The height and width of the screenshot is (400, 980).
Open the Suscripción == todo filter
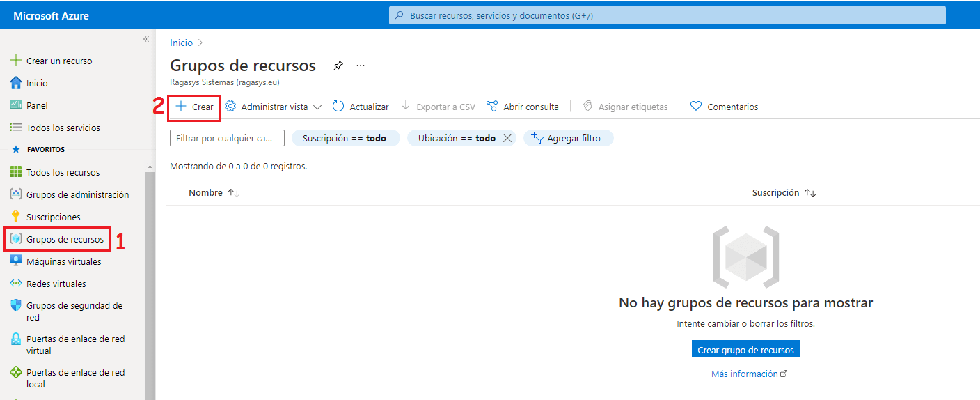345,138
